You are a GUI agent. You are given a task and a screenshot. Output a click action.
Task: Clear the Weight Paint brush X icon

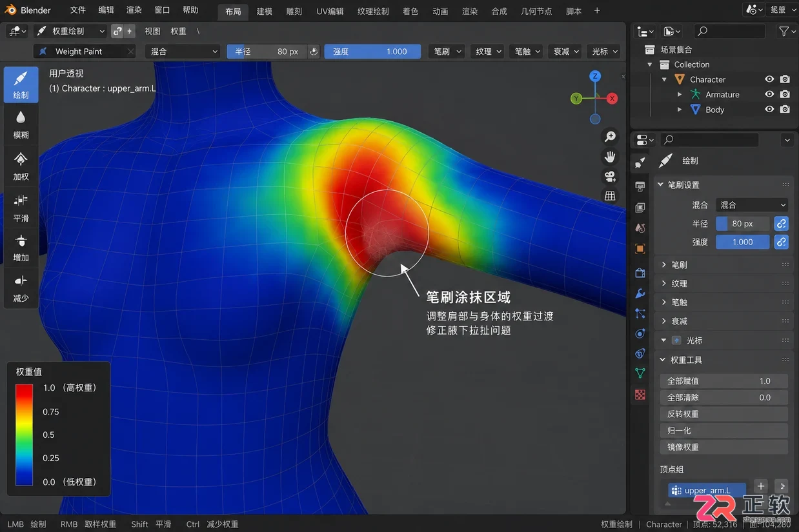130,52
